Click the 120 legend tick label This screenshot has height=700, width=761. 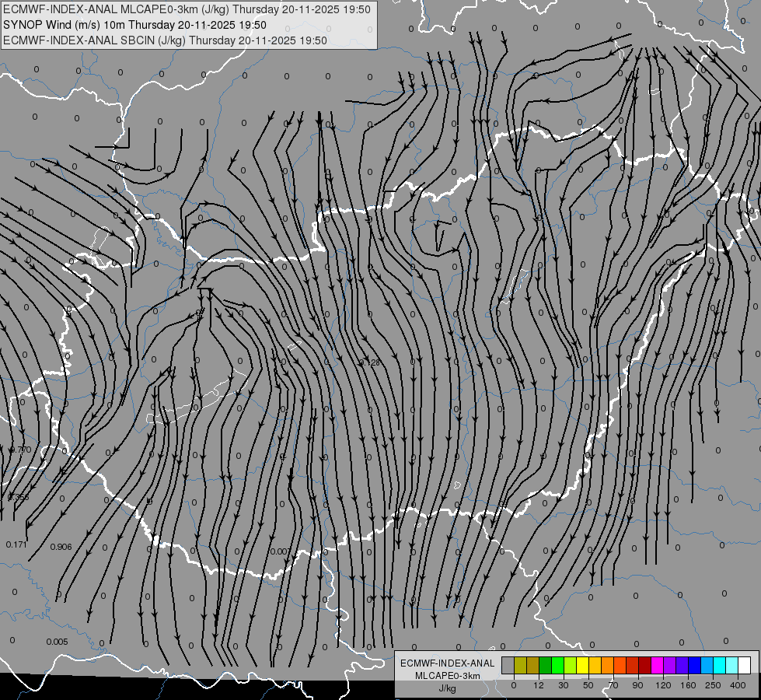tap(663, 685)
